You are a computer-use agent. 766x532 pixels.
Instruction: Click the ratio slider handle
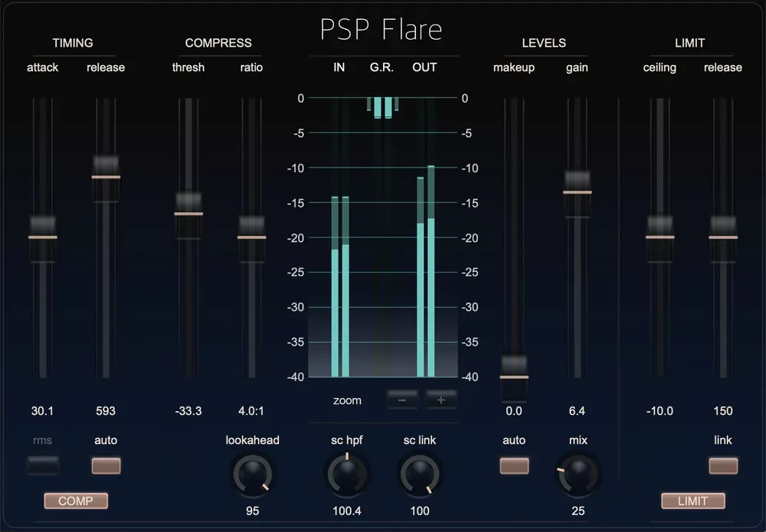click(251, 238)
